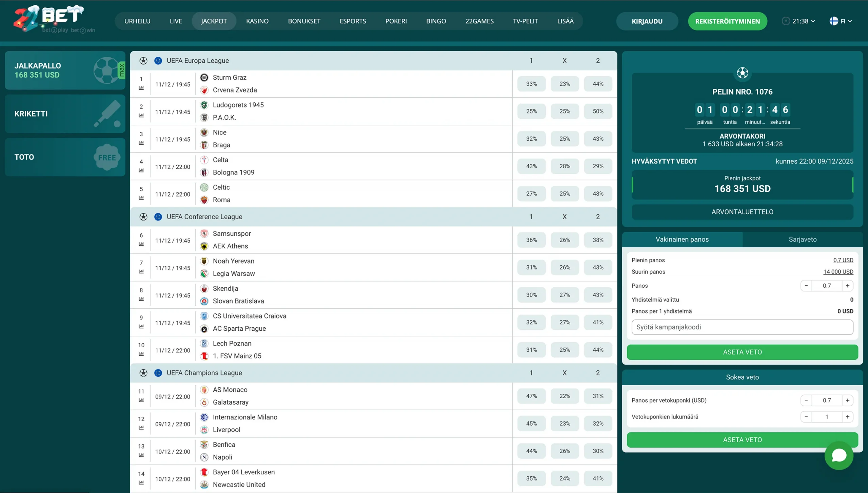Screen dimensions: 868x493
Task: Open the JACKPOT navigation item
Action: 214,21
